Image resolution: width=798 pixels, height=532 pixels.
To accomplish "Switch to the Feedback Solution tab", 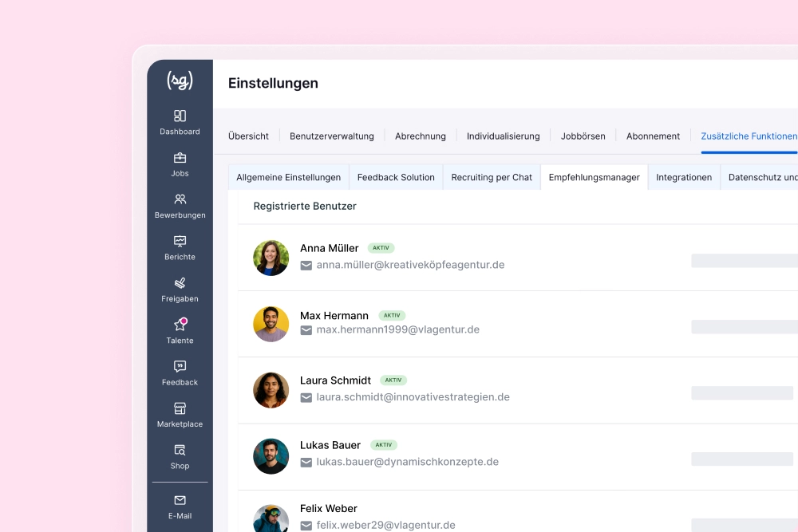I will click(395, 177).
